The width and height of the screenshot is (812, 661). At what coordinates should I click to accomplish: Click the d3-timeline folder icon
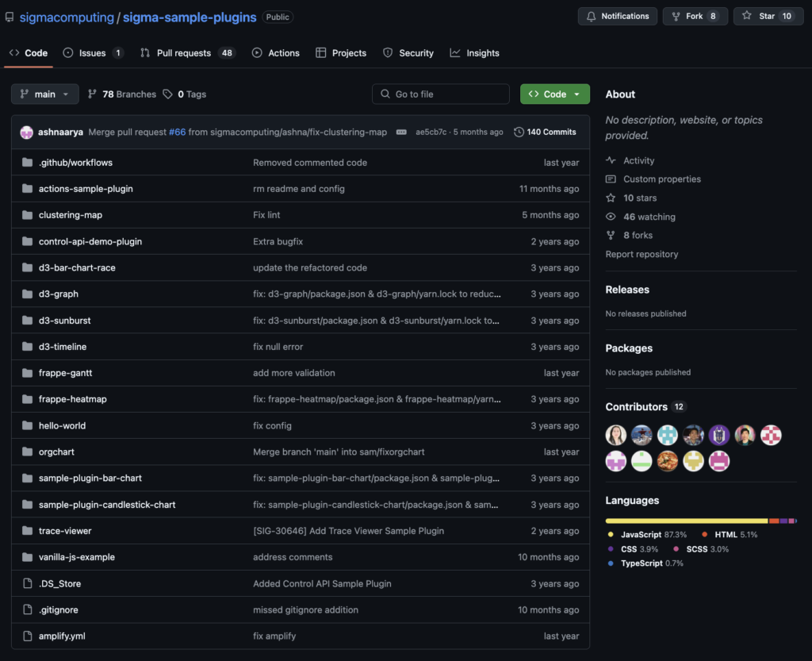[x=28, y=347]
